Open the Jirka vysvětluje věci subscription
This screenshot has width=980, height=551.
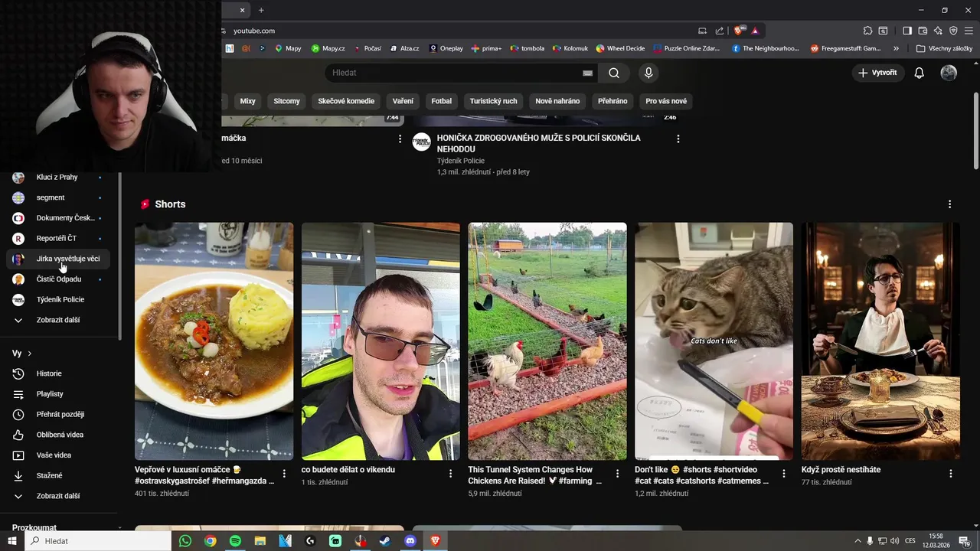tap(60, 259)
